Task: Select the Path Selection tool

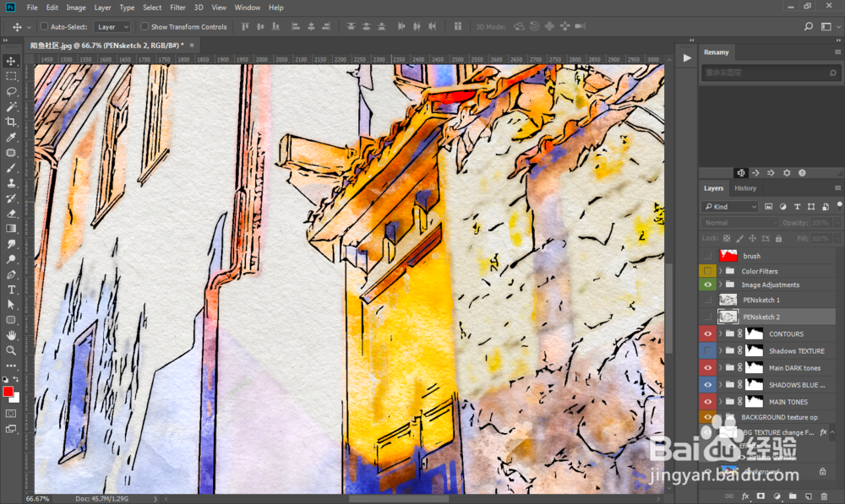Action: click(x=11, y=305)
